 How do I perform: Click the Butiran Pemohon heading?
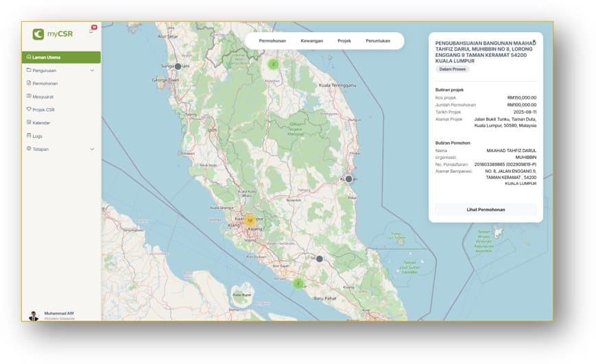coord(453,143)
